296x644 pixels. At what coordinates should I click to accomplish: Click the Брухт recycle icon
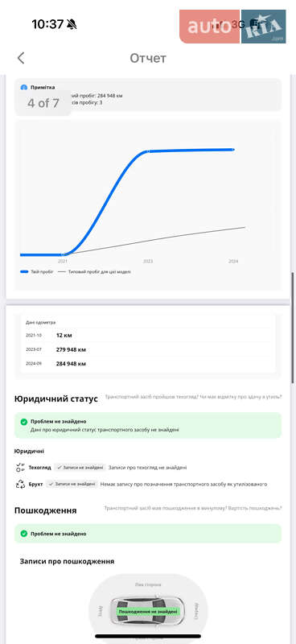(20, 484)
